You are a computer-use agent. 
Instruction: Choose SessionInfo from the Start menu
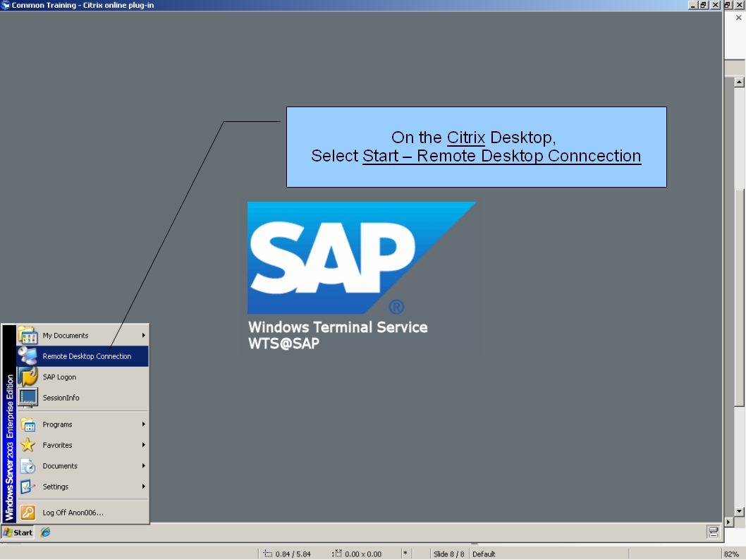pyautogui.click(x=61, y=397)
